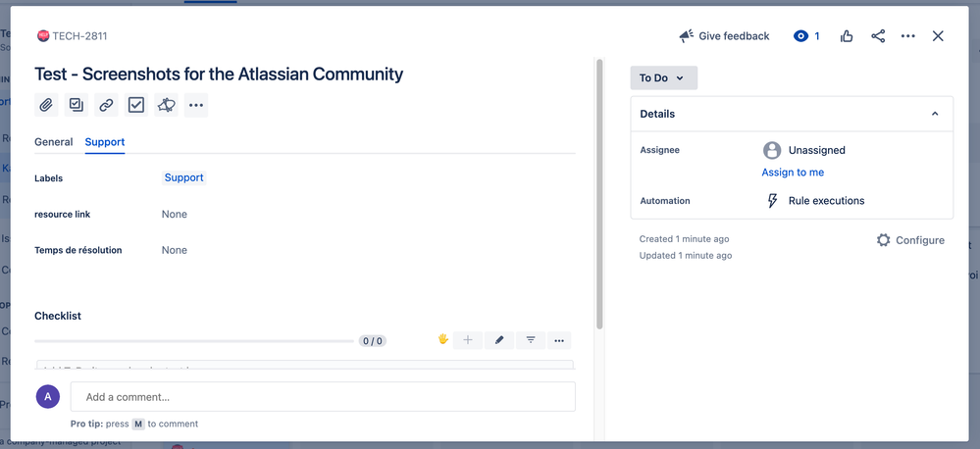The image size is (980, 449).
Task: Click the bell icon in quick-add toolbar
Action: [x=166, y=105]
